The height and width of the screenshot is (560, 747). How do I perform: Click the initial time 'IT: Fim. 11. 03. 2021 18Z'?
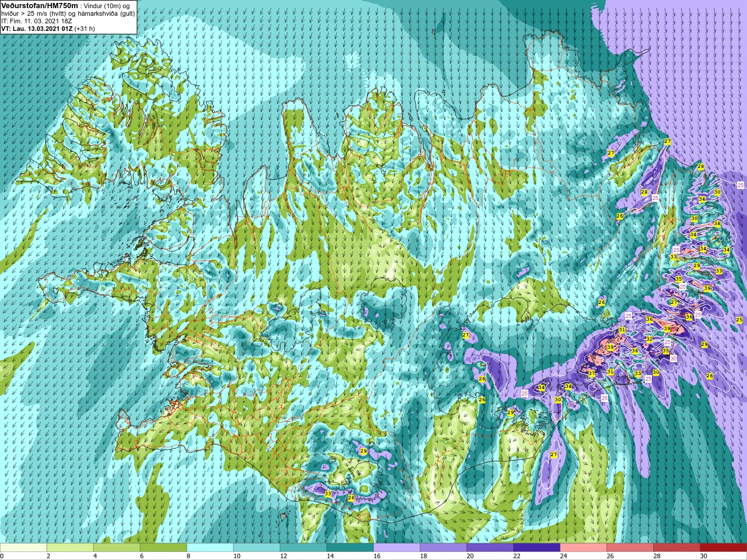(x=36, y=21)
